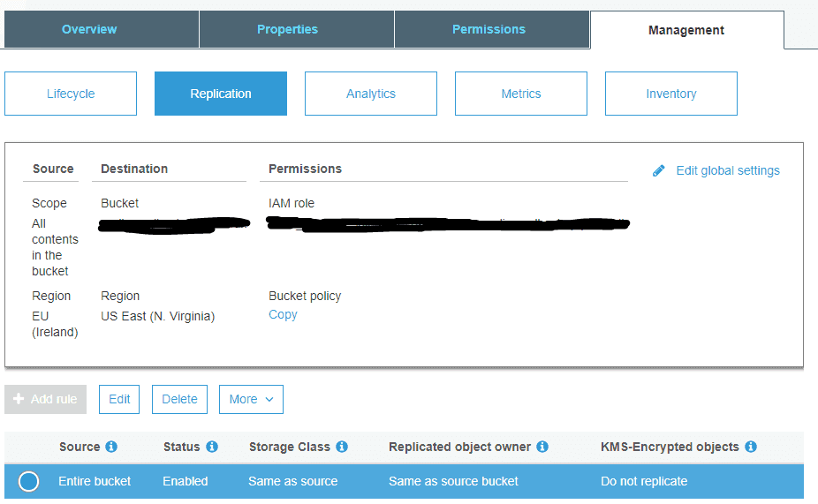Select the Entire bucket rule radio button
Viewport: 818px width, 504px height.
28,482
